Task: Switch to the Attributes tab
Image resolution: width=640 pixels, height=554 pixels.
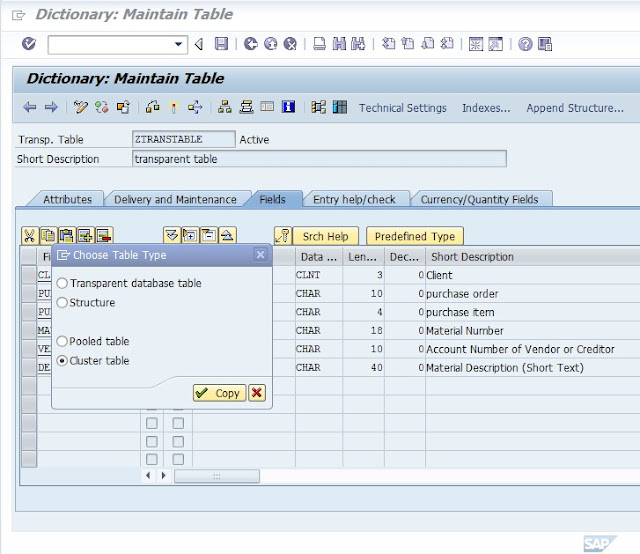Action: [x=67, y=199]
